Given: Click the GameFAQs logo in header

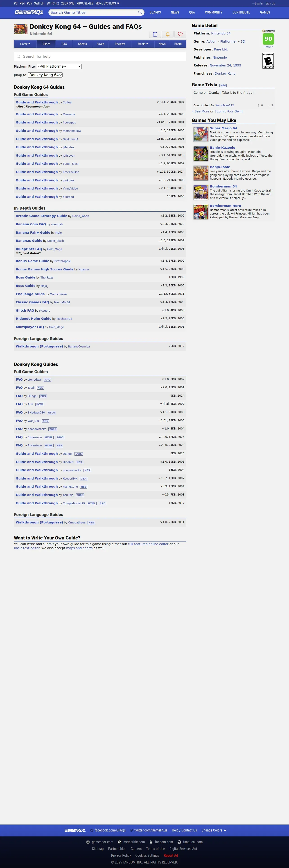Looking at the screenshot, I should [29, 12].
